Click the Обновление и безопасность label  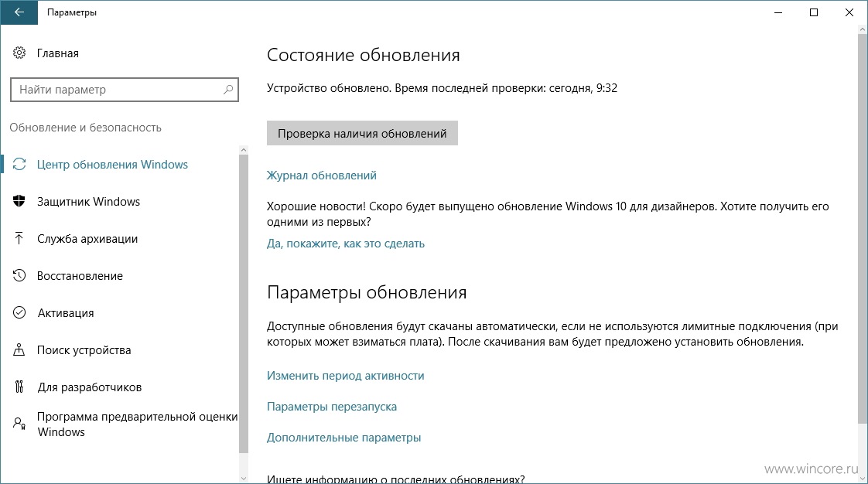point(85,128)
